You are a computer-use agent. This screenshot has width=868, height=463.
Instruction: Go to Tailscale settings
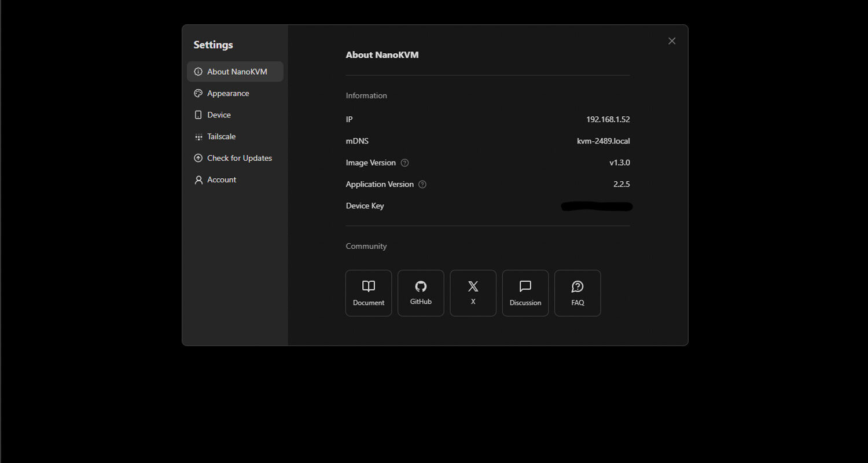click(x=235, y=137)
